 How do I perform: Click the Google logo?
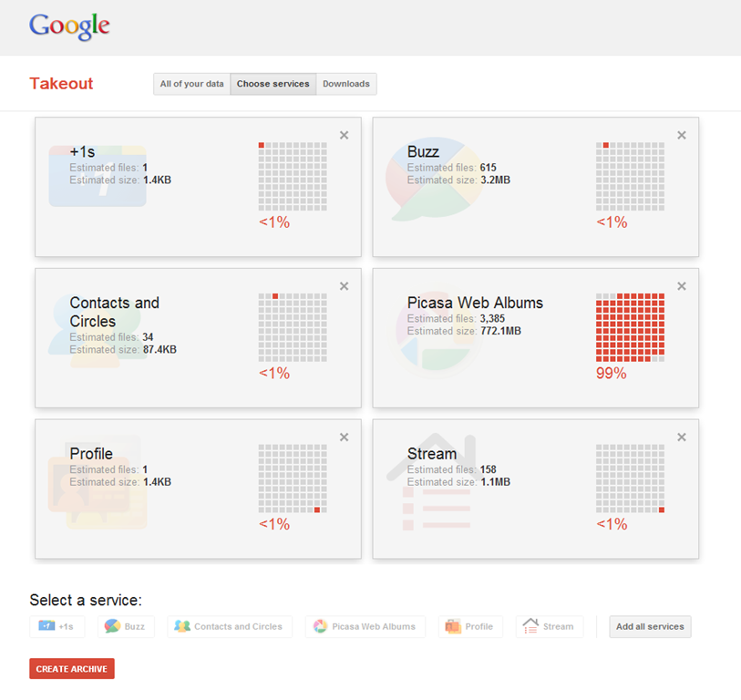pos(69,26)
